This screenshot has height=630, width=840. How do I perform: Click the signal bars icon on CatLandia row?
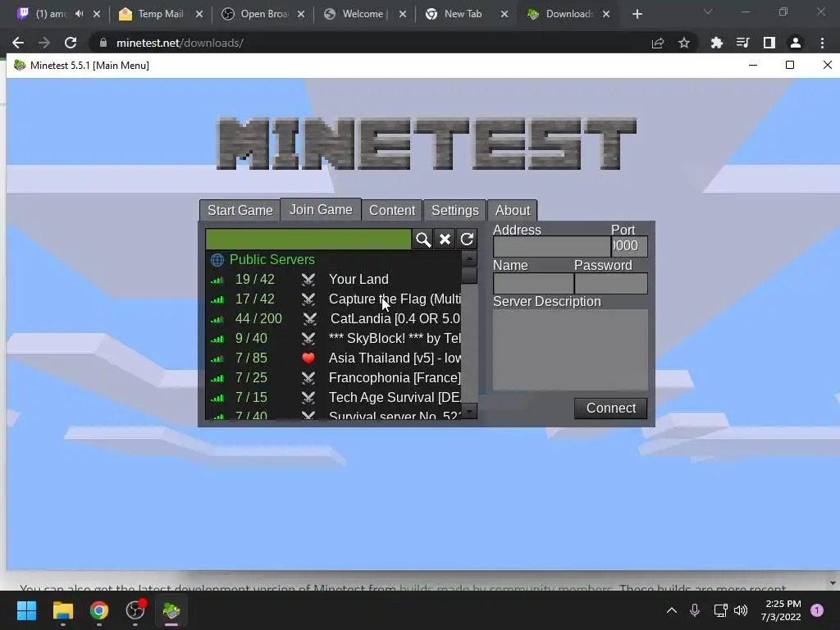pos(217,319)
